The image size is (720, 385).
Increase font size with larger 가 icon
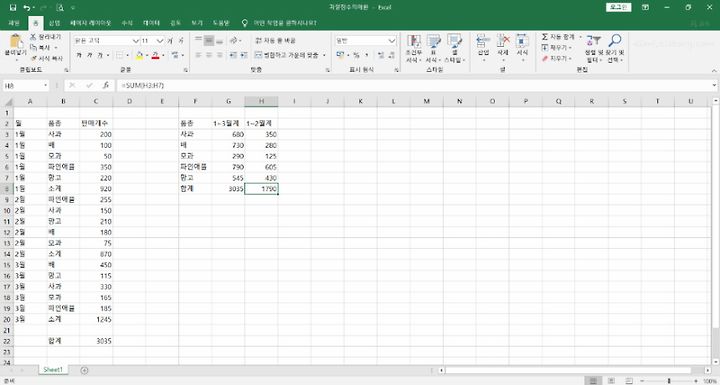pos(170,41)
